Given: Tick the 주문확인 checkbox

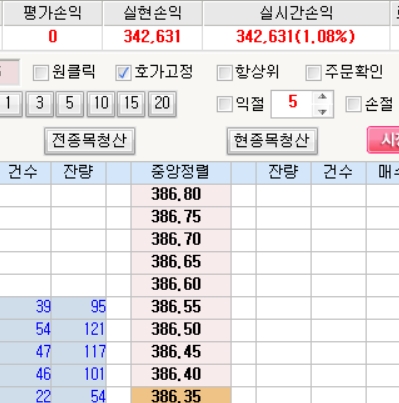Looking at the screenshot, I should pos(314,73).
